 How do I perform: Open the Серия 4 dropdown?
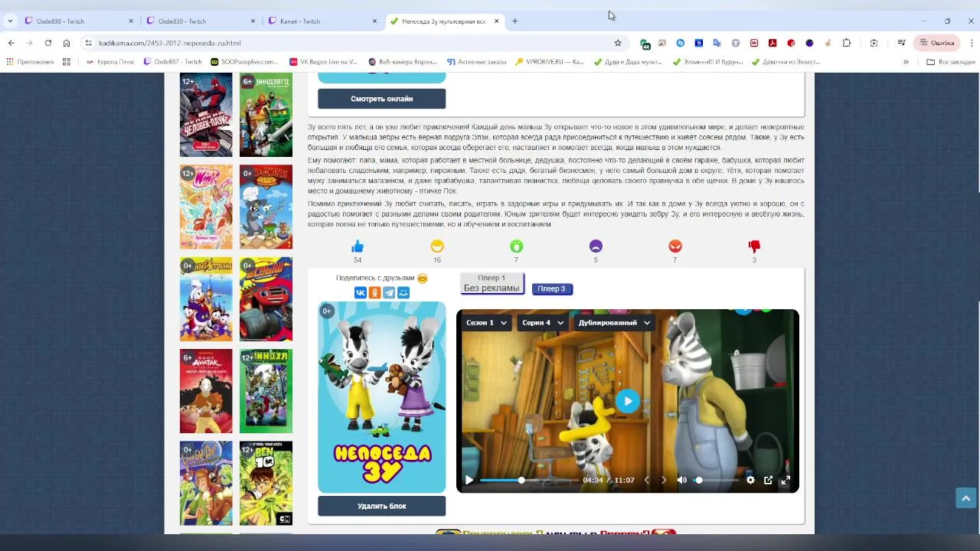(543, 323)
